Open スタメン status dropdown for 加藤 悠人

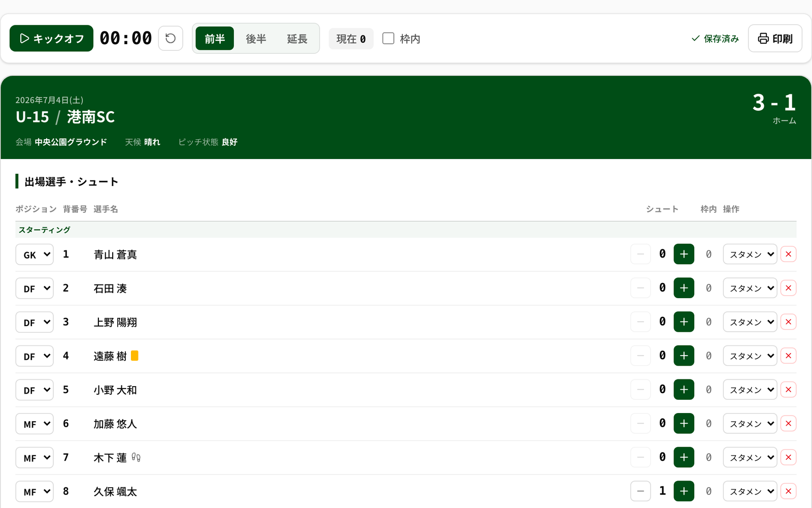point(750,424)
